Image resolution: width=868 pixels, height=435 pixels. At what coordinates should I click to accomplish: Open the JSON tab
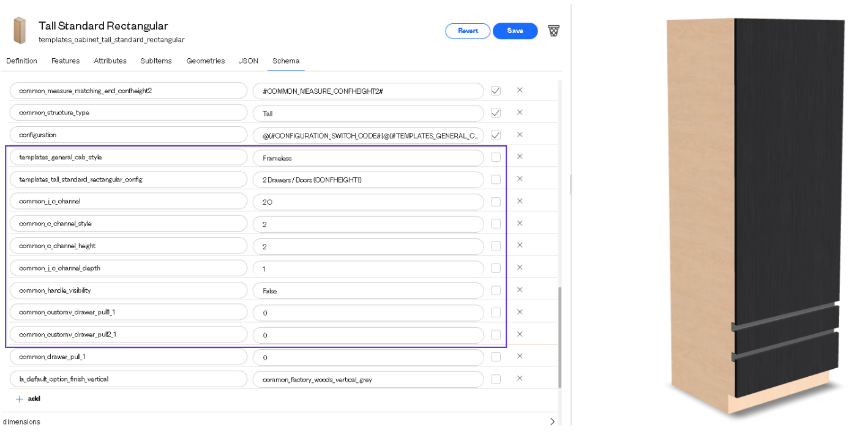click(x=249, y=61)
